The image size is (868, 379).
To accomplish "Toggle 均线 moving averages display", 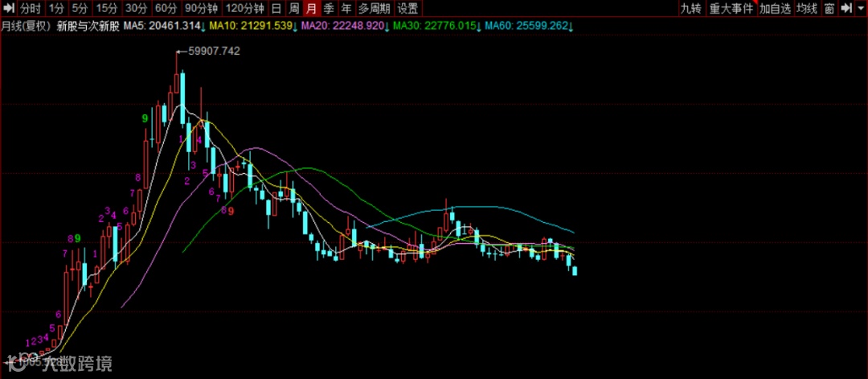I will coord(807,8).
